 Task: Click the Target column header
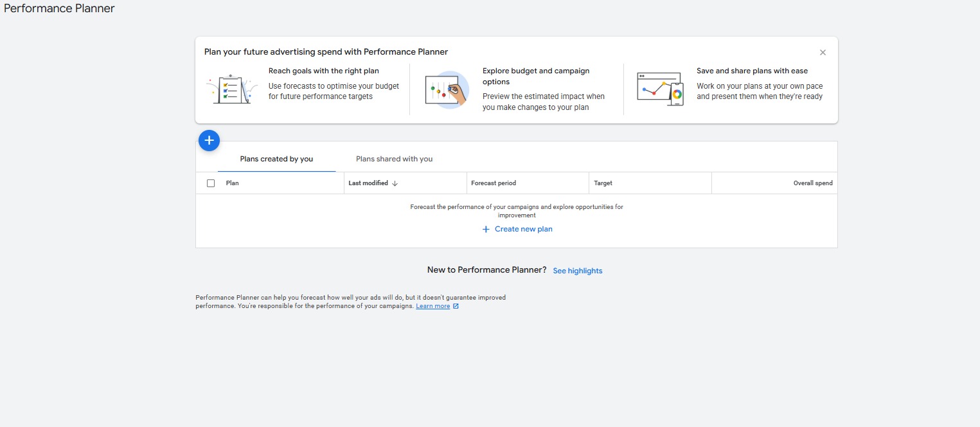pyautogui.click(x=603, y=183)
